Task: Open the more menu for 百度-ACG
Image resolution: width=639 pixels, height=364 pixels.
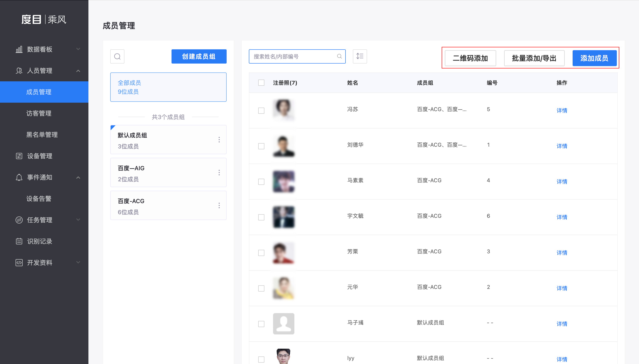Action: (219, 206)
